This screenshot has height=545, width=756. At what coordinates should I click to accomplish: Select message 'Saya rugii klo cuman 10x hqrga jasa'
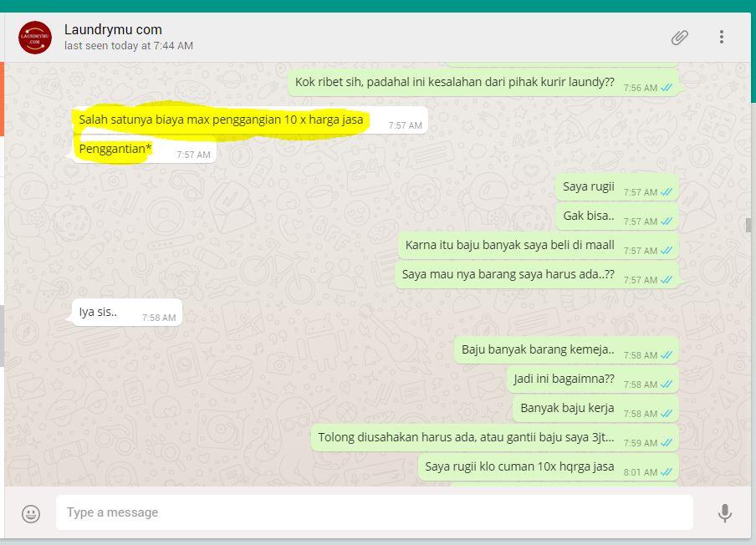click(549, 467)
